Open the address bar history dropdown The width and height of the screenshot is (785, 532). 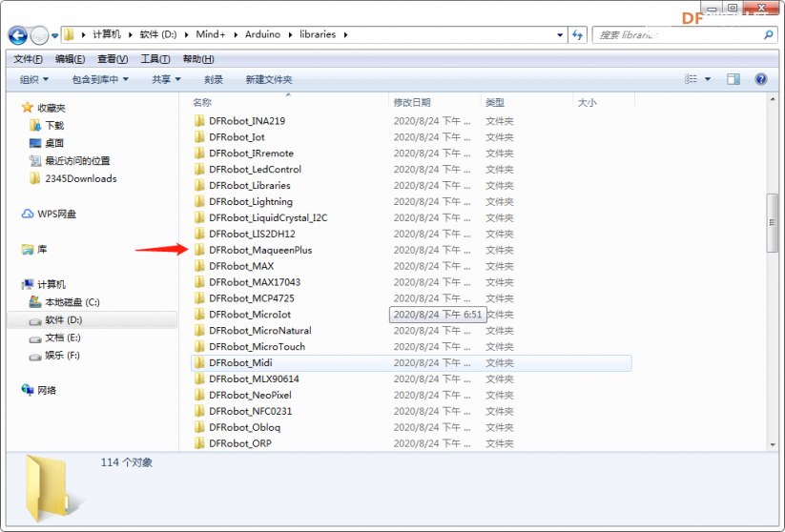point(560,35)
